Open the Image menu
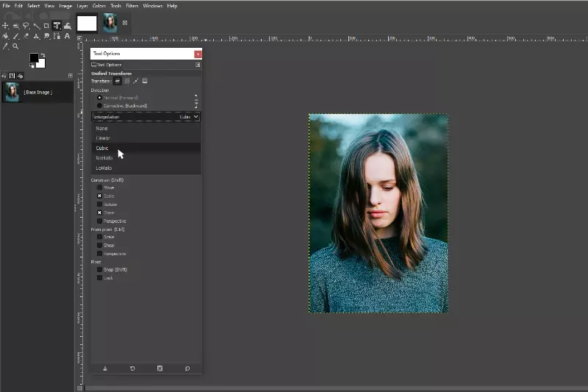Viewport: 588px width, 392px height. click(65, 6)
